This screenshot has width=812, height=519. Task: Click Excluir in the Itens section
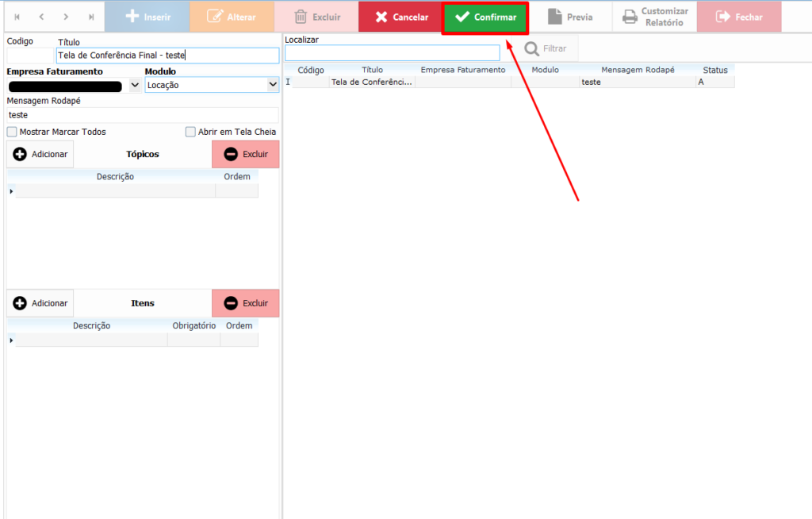point(246,303)
